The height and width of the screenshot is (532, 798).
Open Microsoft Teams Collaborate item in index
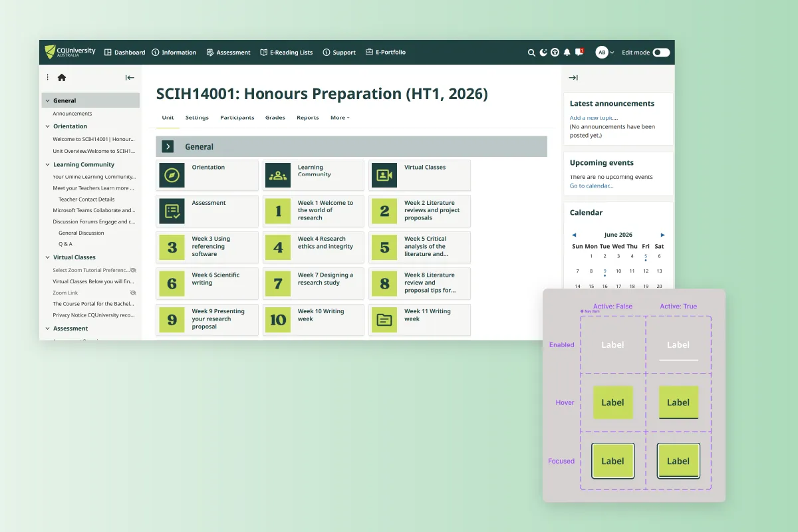coord(94,210)
